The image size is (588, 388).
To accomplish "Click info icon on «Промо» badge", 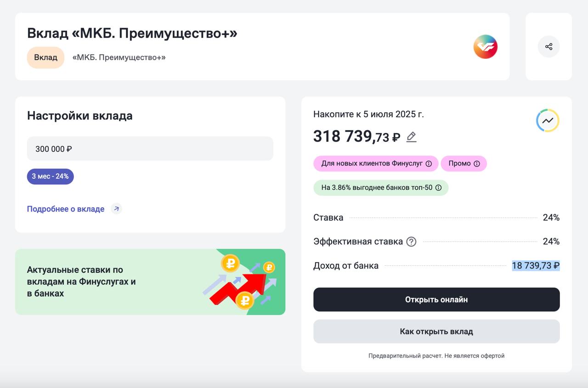I will pos(477,164).
